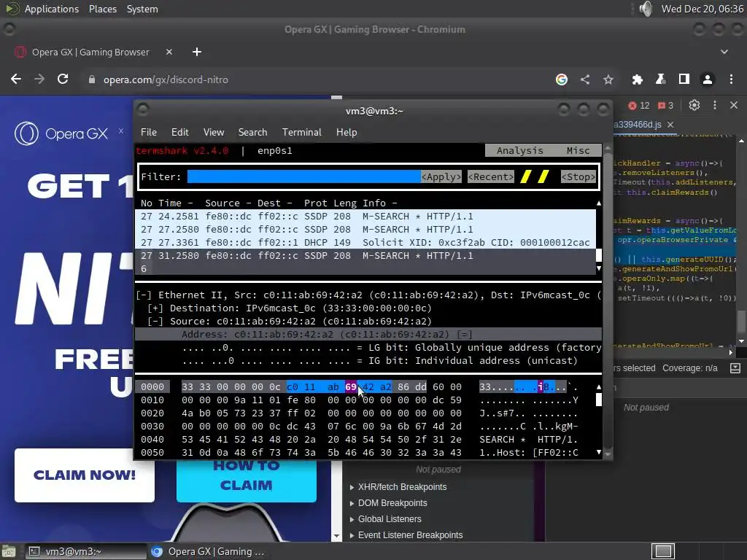Stop the packet capture

pos(578,176)
